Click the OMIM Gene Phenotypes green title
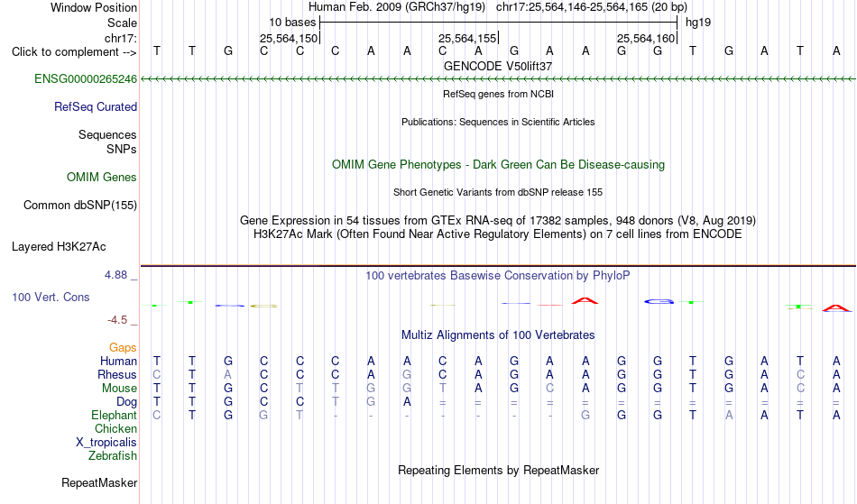The image size is (857, 504). (x=498, y=165)
